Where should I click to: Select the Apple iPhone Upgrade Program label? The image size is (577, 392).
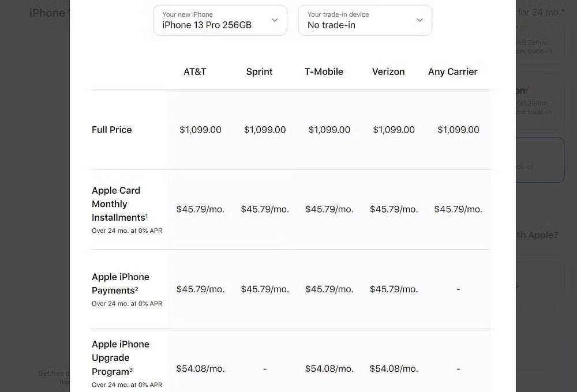pos(120,357)
